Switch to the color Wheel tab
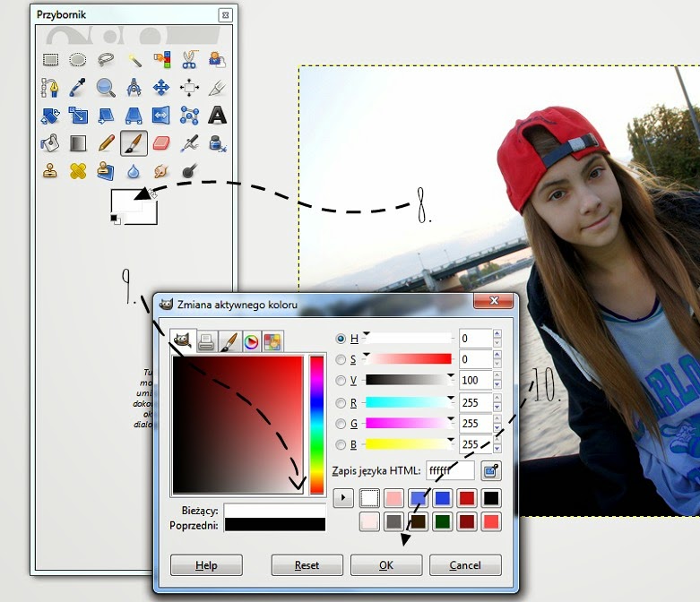Screen dimensions: 700x602 tap(251, 342)
